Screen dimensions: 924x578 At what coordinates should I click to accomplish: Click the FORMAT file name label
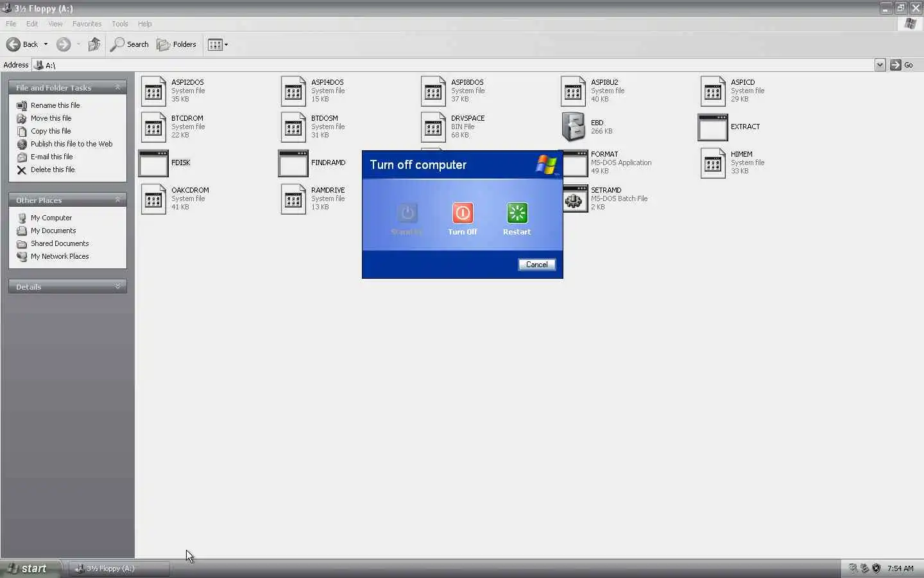click(x=604, y=154)
